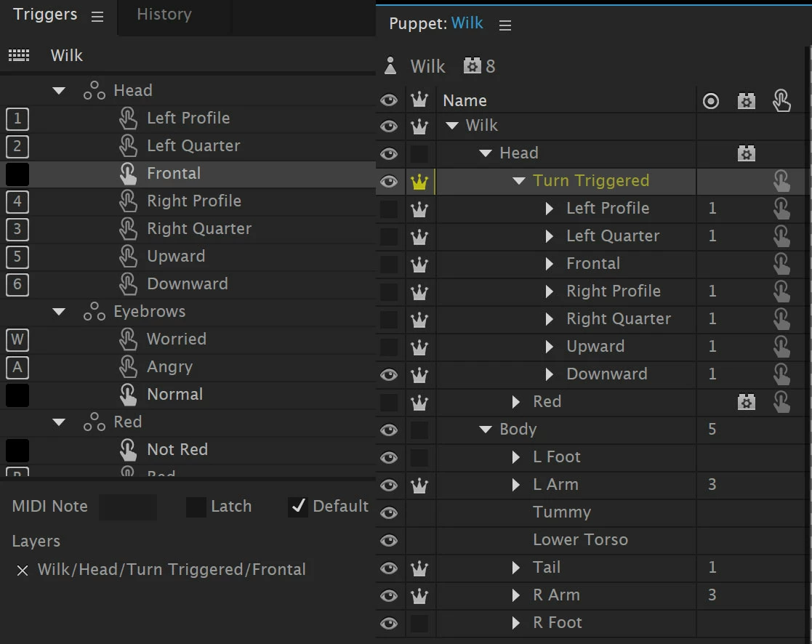The image size is (812, 644).
Task: Click the trigger hand icon for Downward layer
Action: click(x=781, y=374)
